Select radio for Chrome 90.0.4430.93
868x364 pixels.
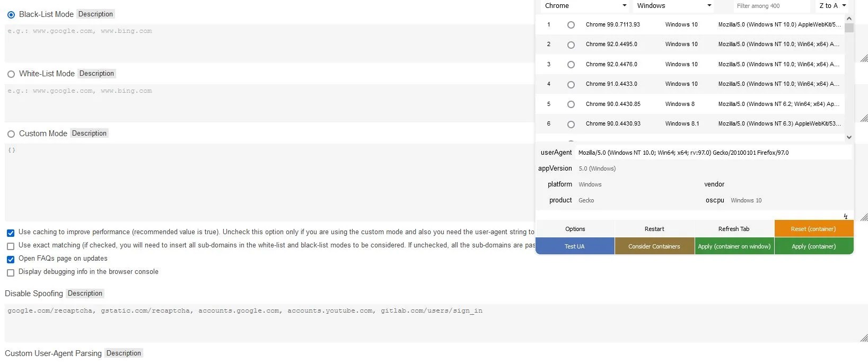click(x=571, y=124)
